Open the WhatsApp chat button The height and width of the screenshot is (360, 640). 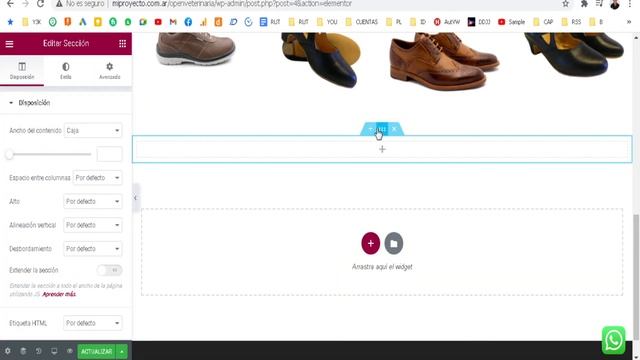click(613, 340)
